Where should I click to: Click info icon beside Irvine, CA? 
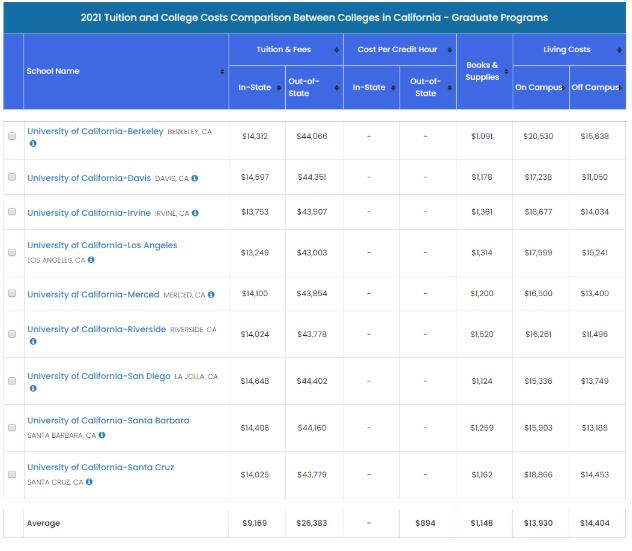[x=195, y=213]
